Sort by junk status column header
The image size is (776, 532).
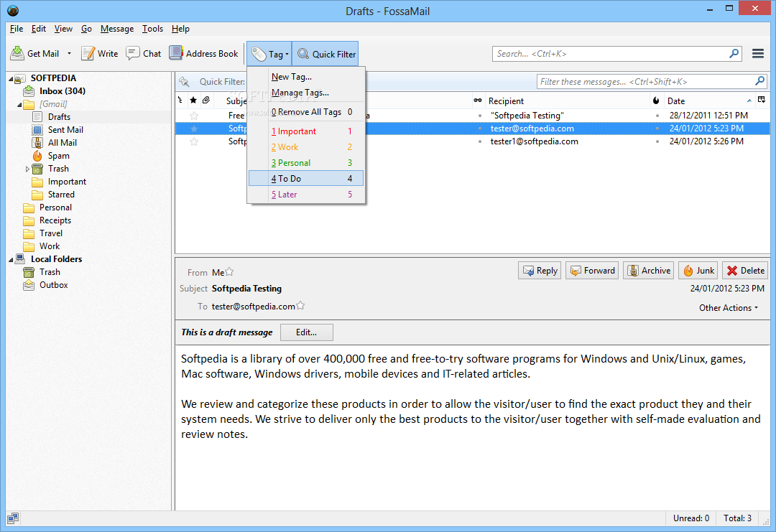coord(656,101)
